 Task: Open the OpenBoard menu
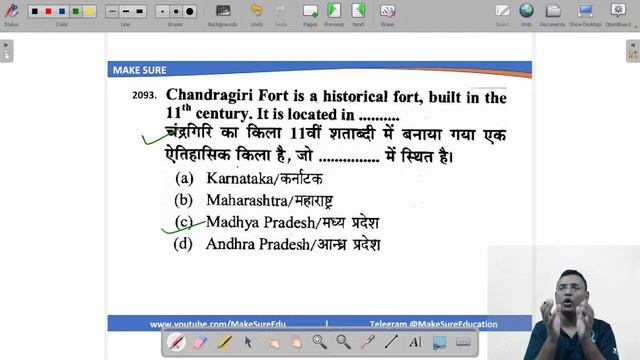618,15
